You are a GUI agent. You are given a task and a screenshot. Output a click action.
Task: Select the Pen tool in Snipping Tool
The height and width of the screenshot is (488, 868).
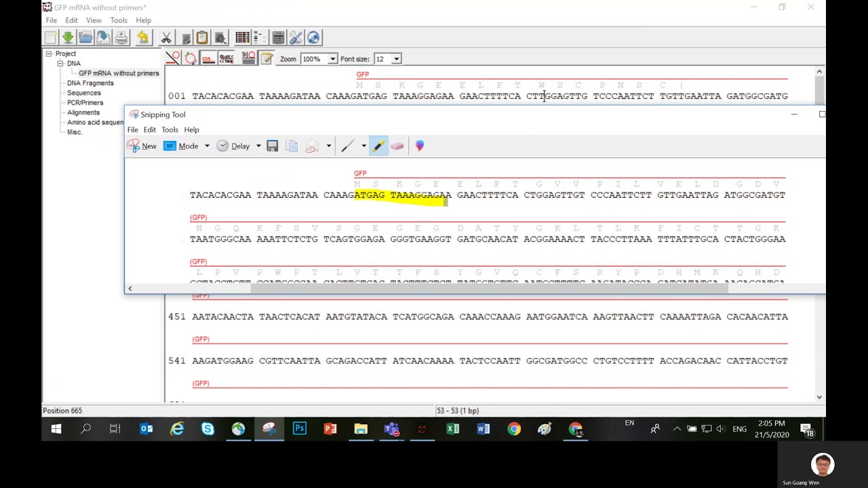point(347,146)
